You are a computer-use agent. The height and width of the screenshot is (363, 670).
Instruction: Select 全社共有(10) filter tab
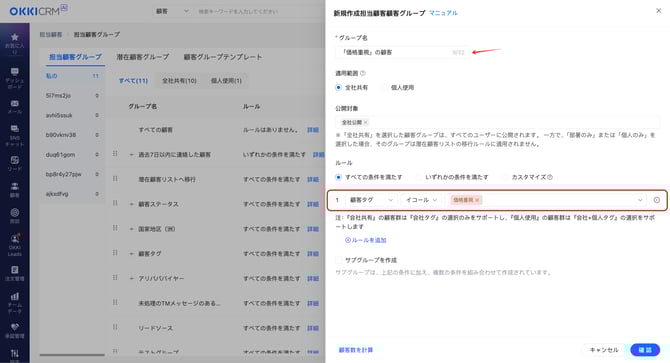[x=179, y=81]
